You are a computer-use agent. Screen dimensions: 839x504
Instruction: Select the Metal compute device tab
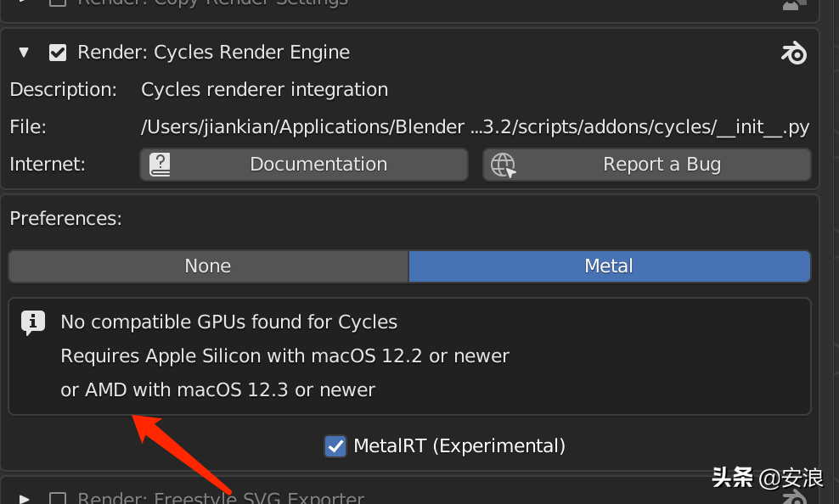point(609,266)
